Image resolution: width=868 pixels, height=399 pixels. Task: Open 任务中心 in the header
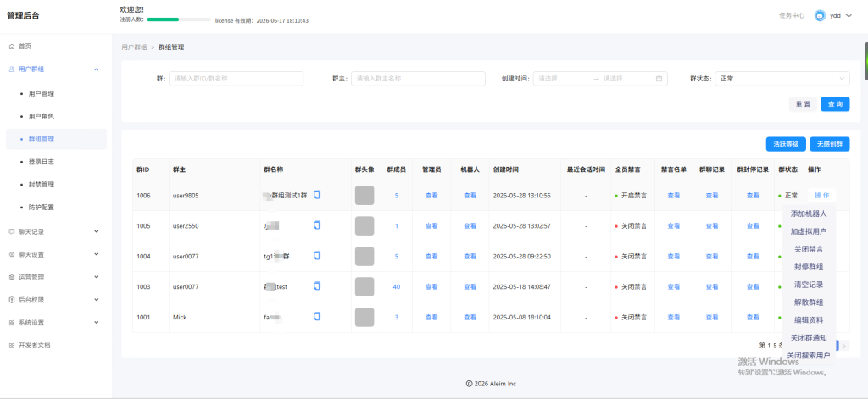tap(792, 16)
